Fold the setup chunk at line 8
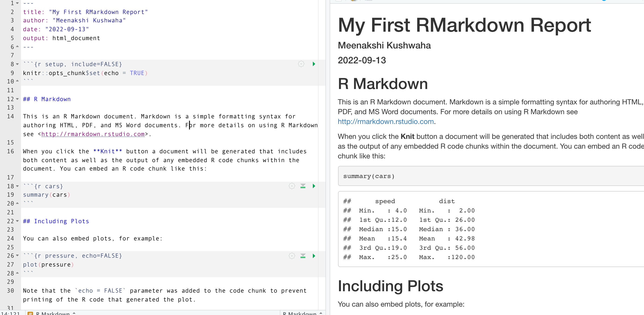The width and height of the screenshot is (644, 315). coord(17,64)
